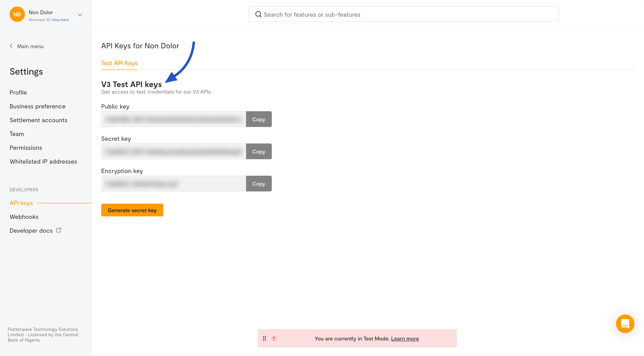The image size is (644, 356).
Task: Copy the Secret key
Action: click(259, 152)
